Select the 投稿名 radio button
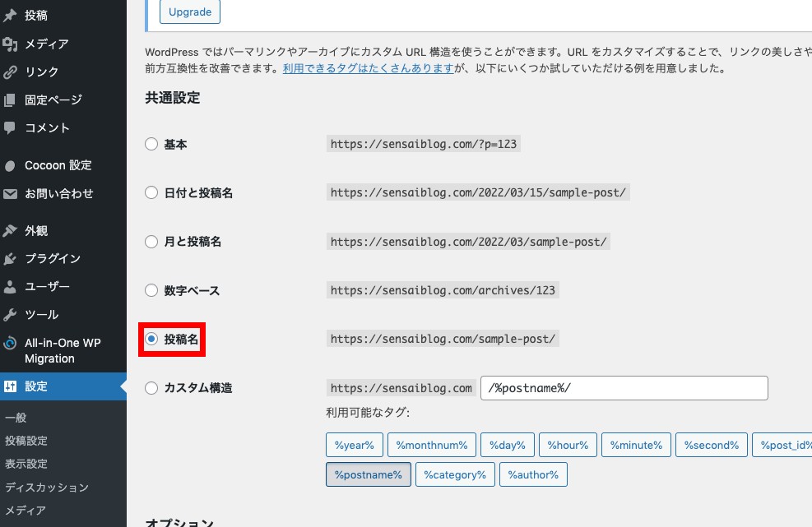The width and height of the screenshot is (812, 527). (151, 339)
